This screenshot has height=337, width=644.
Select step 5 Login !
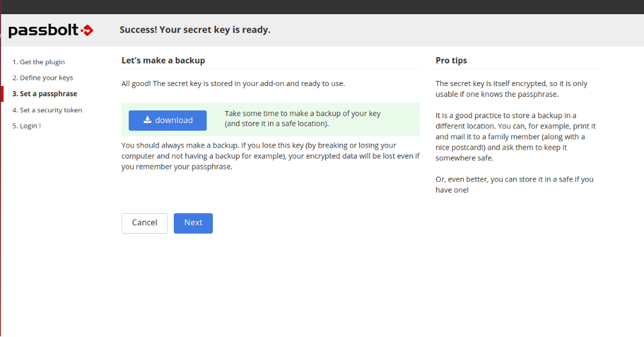(27, 126)
